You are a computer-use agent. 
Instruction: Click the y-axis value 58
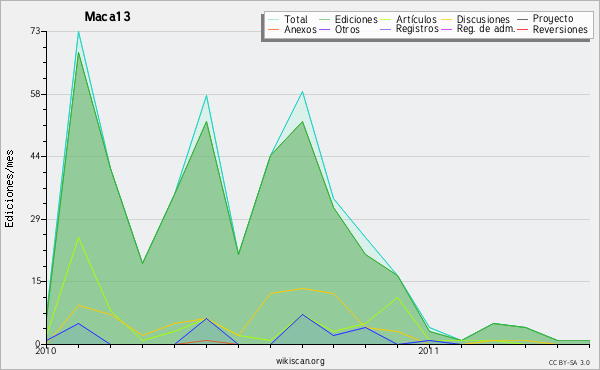tap(36, 94)
